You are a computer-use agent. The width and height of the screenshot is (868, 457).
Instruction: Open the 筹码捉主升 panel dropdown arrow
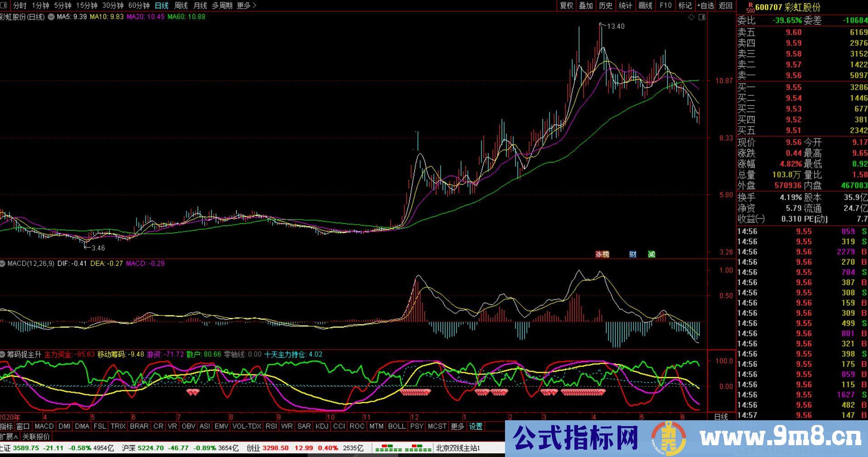3,354
